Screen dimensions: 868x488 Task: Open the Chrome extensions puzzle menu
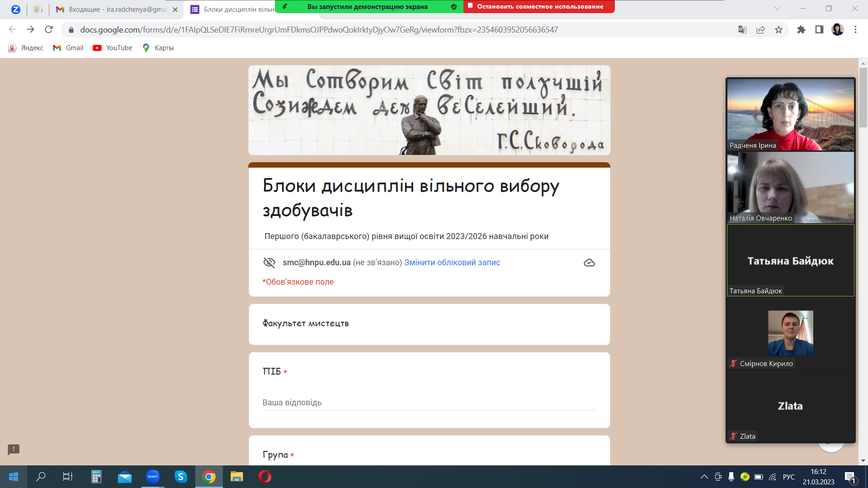pos(801,30)
